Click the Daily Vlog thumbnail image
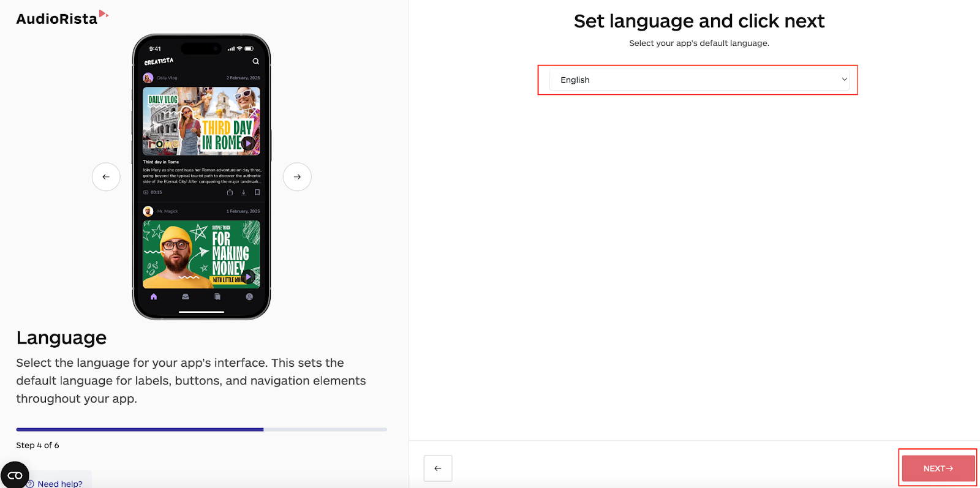 (202, 121)
